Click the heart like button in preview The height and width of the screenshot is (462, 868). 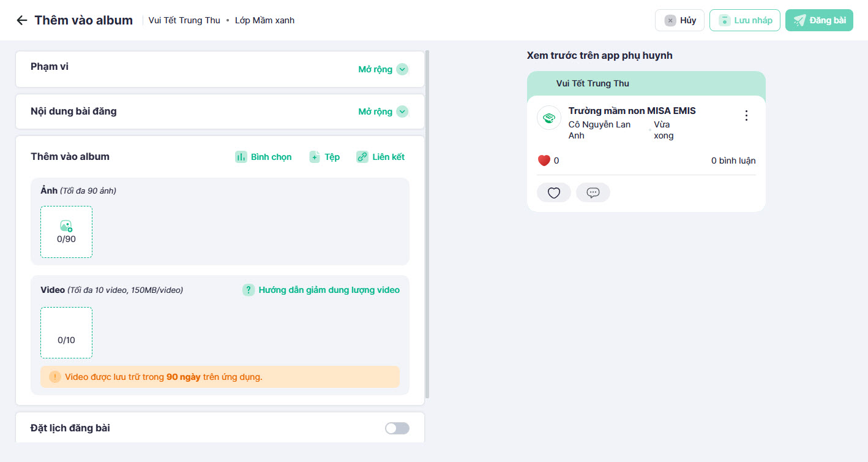[x=554, y=193]
